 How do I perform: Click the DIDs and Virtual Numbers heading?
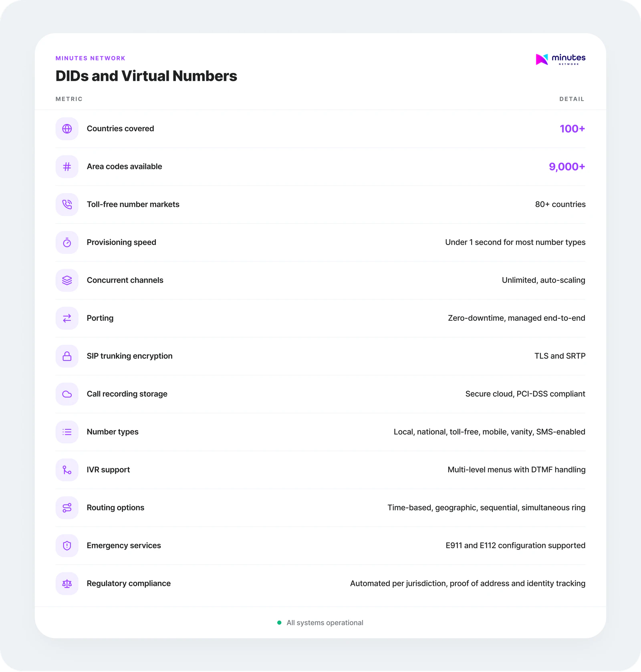[146, 76]
